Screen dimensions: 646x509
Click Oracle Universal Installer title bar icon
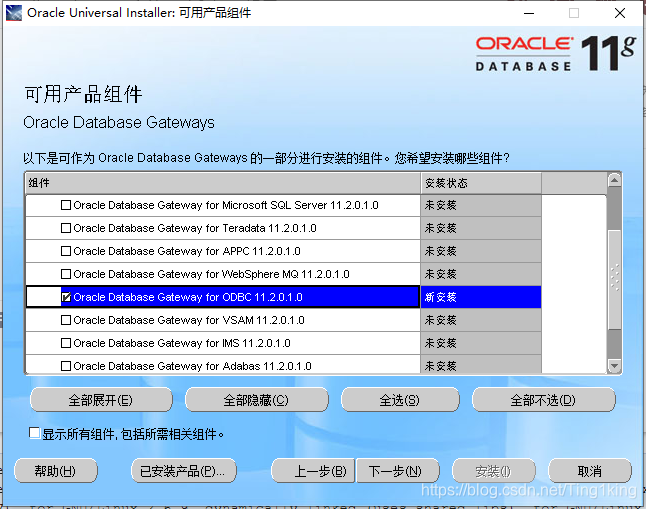pyautogui.click(x=14, y=13)
